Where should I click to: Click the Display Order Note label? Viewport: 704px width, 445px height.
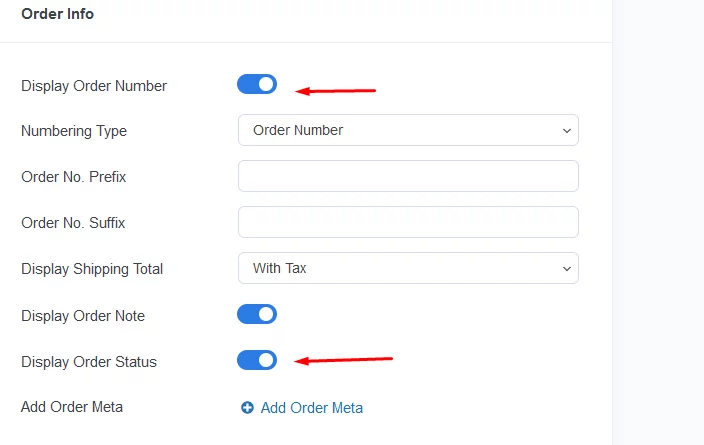point(83,316)
